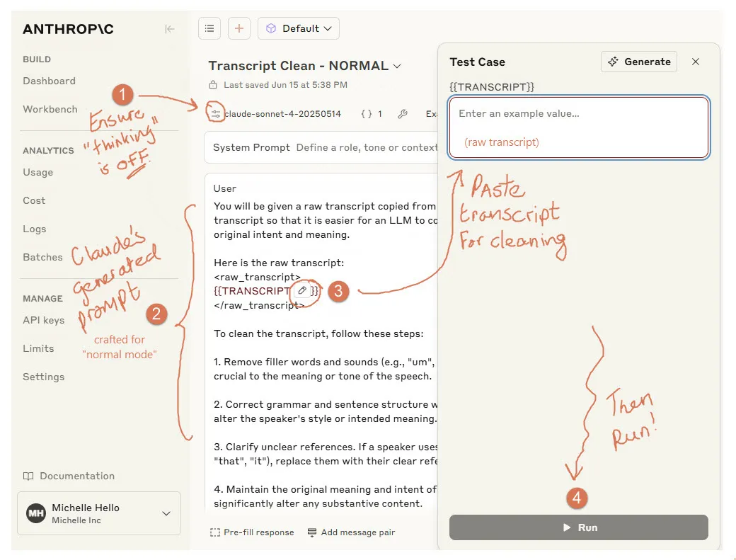Open the Documentation link
This screenshot has height=560, width=736.
pyautogui.click(x=69, y=476)
